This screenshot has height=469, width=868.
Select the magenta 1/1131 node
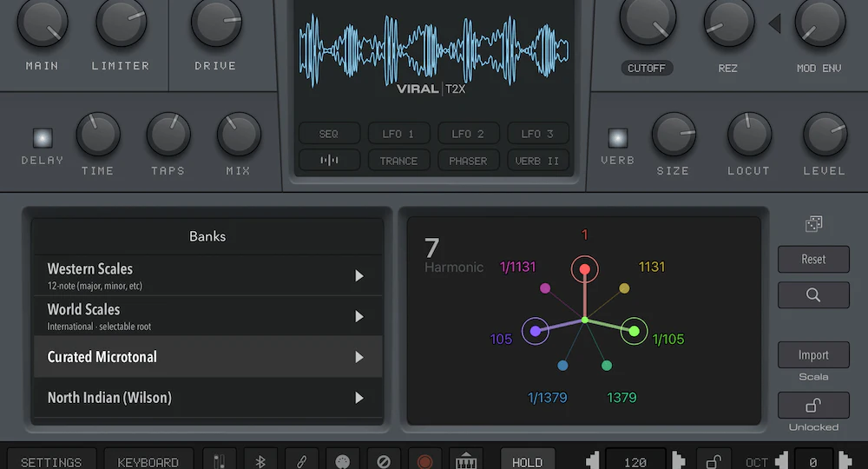pyautogui.click(x=545, y=288)
